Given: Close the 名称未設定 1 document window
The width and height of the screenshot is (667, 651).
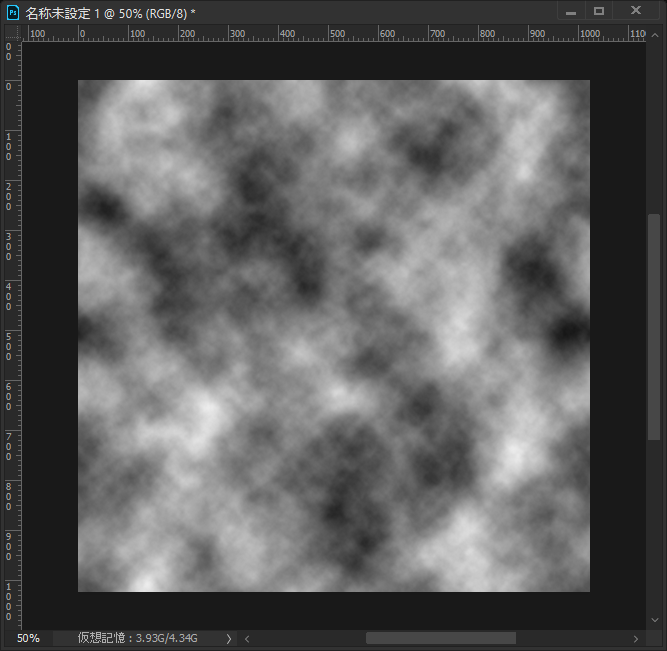Looking at the screenshot, I should point(636,11).
